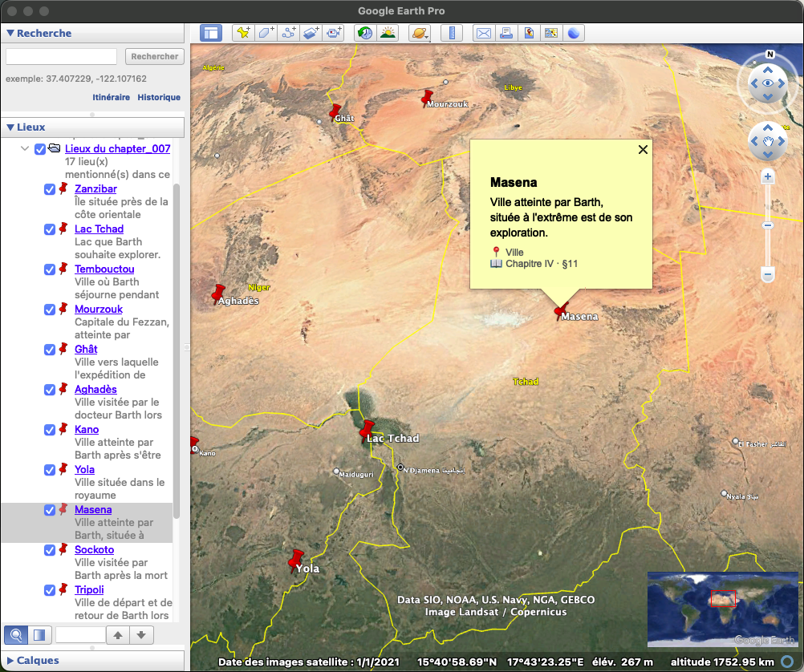Disable the Tembouctou placemark checkbox

(50, 269)
